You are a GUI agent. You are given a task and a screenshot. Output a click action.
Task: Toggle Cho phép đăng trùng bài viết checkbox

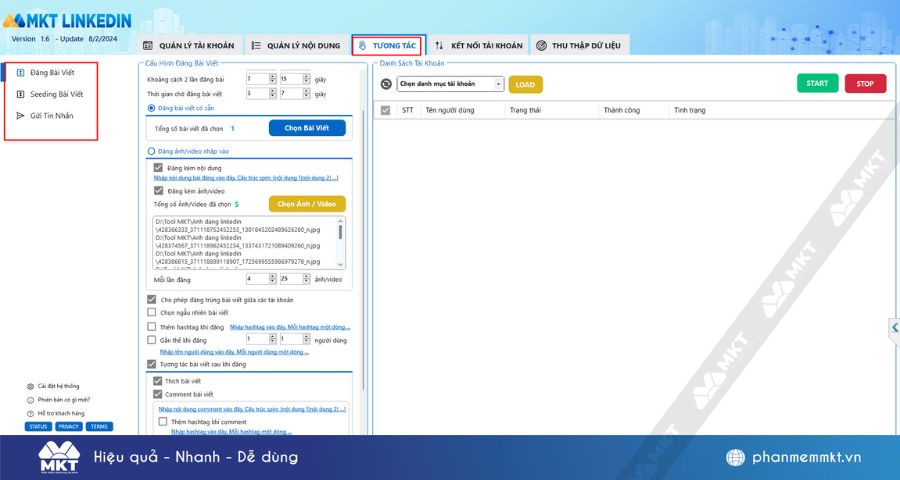click(152, 300)
